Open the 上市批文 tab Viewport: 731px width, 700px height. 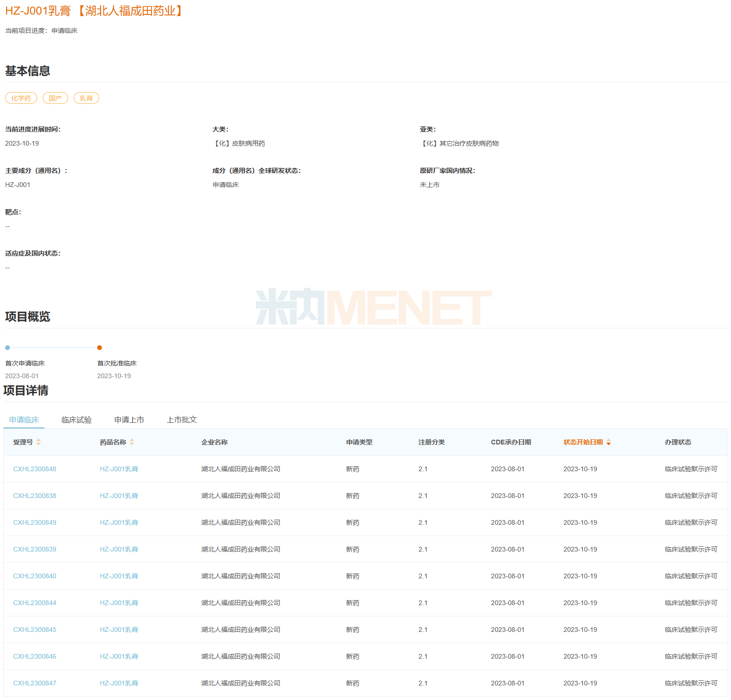click(182, 420)
